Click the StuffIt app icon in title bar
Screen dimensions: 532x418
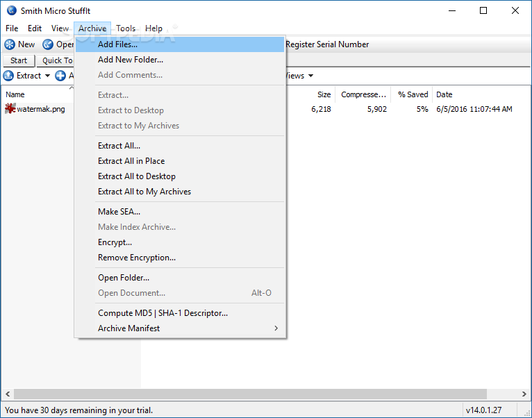coord(12,10)
